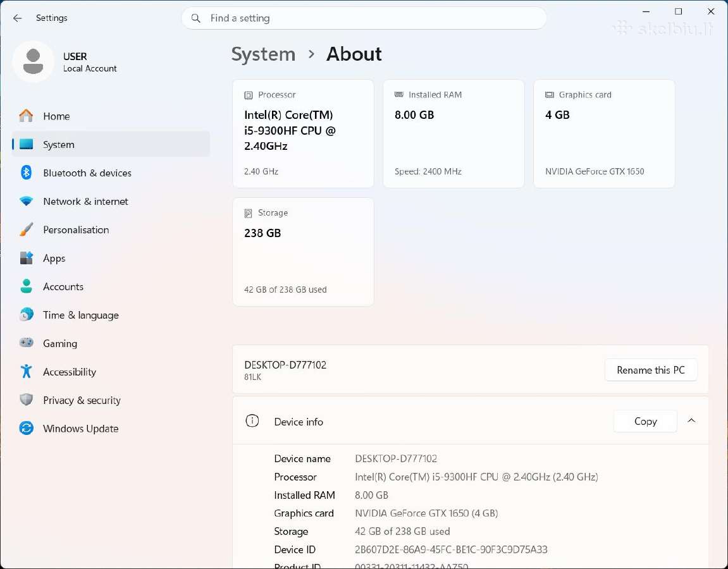The image size is (728, 569).
Task: Click the Processor chip icon
Action: coord(249,95)
